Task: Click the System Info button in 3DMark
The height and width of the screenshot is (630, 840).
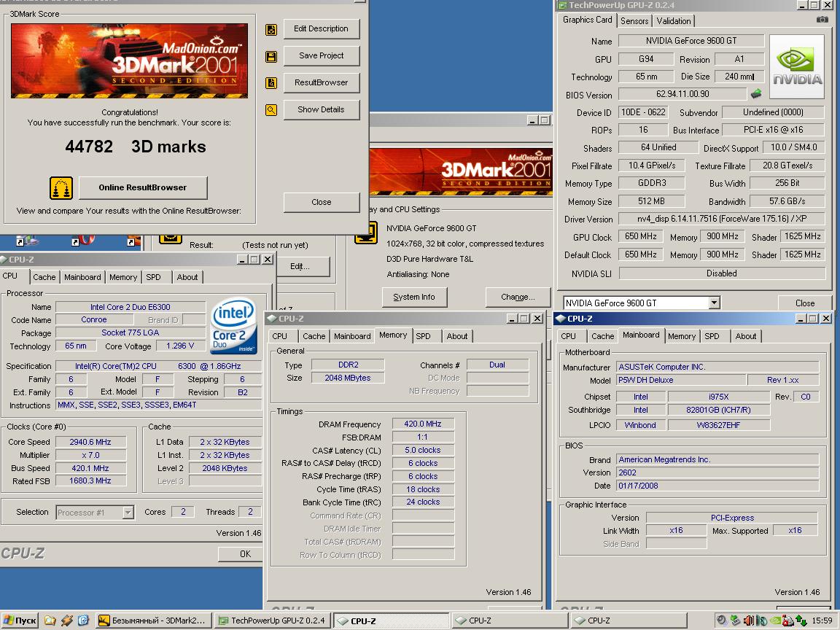Action: click(x=414, y=297)
